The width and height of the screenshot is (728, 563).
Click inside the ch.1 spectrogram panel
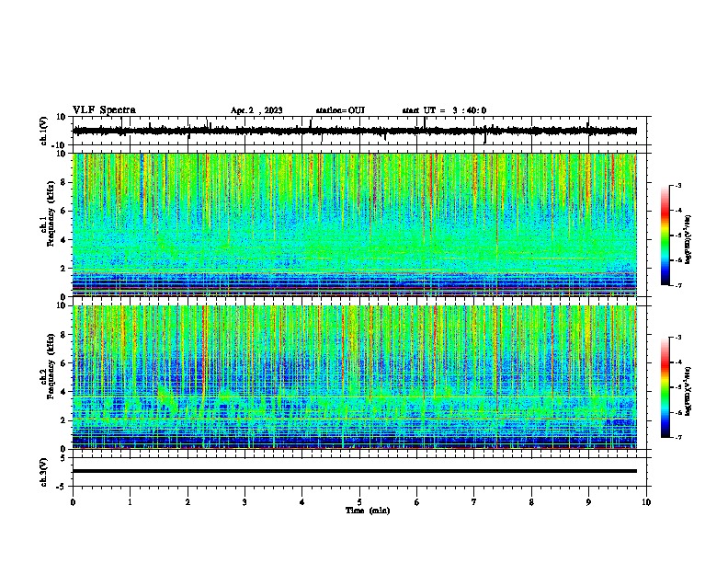point(355,224)
